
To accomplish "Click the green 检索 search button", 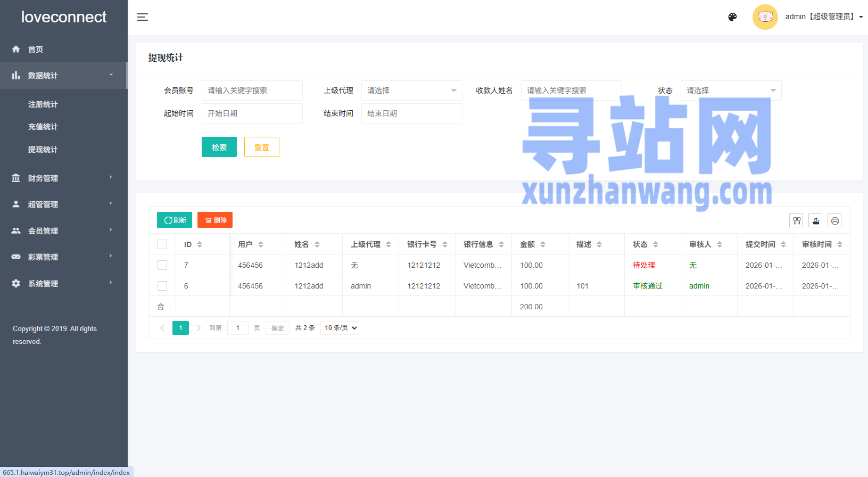I will 219,147.
